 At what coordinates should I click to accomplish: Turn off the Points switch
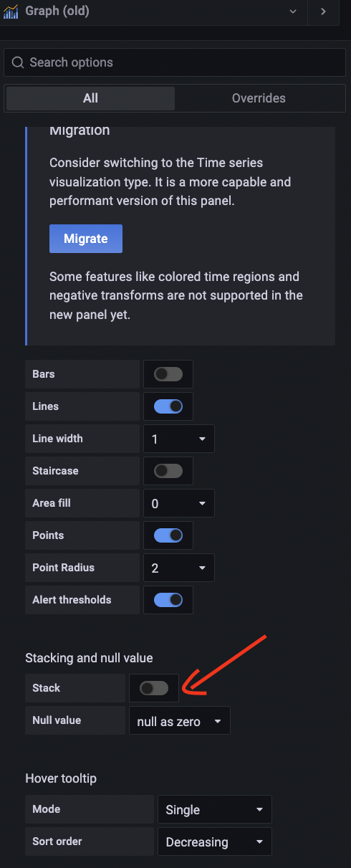point(168,535)
